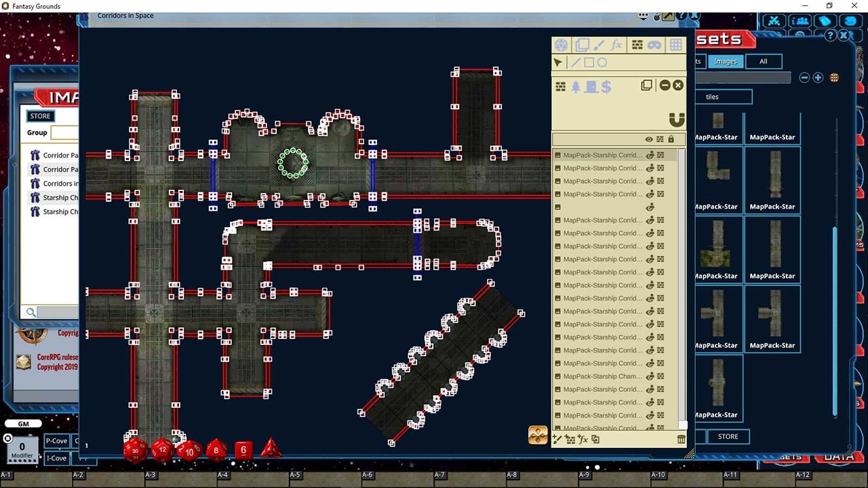868x488 pixels.
Task: Click the STORE button in Assets panel
Action: tap(728, 436)
